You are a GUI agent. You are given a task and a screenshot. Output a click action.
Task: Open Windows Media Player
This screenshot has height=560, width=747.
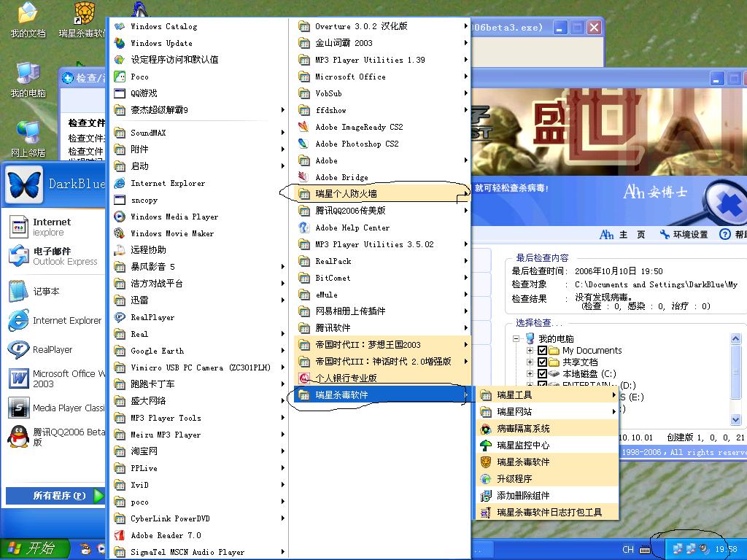click(x=199, y=217)
